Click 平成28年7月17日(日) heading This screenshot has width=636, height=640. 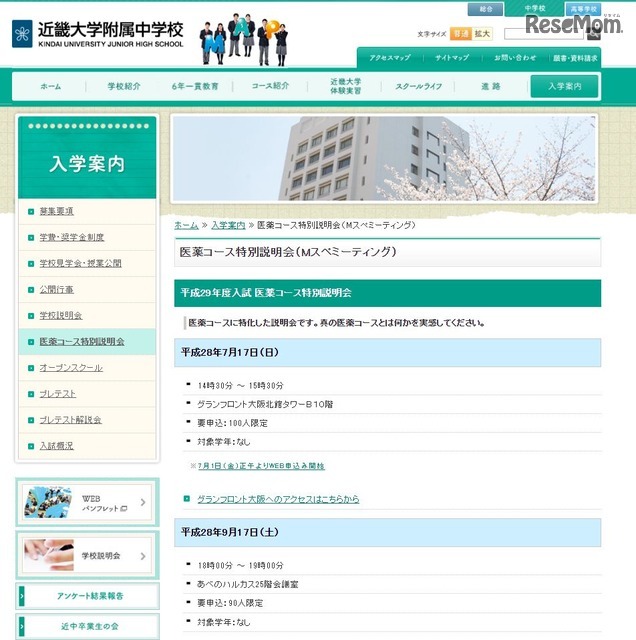pyautogui.click(x=230, y=352)
